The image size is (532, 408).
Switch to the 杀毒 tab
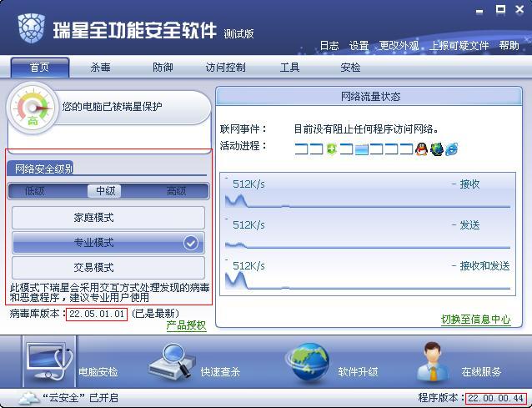coord(100,68)
